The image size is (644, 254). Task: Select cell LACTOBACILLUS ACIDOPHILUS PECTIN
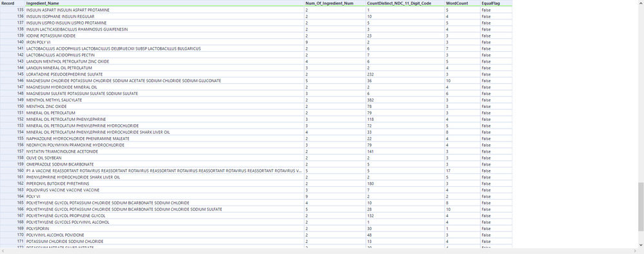(x=165, y=55)
